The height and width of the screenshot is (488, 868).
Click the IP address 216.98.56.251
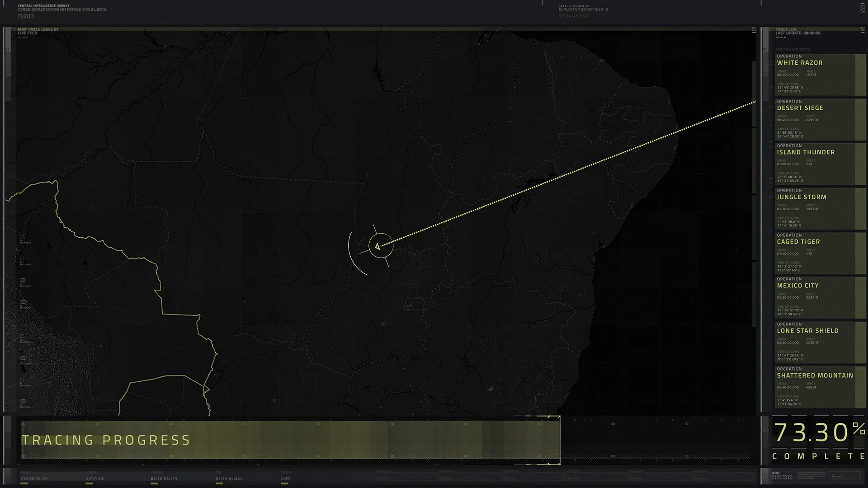tap(34, 479)
